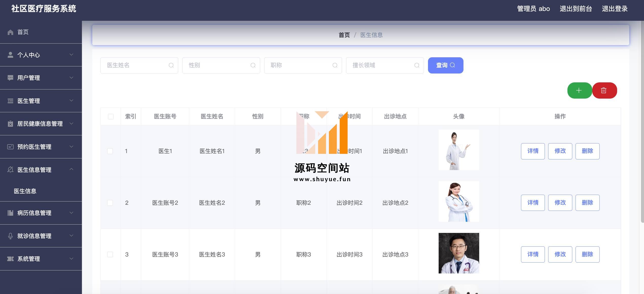Click the avatar photo in row 医生姓名3

[x=459, y=253]
